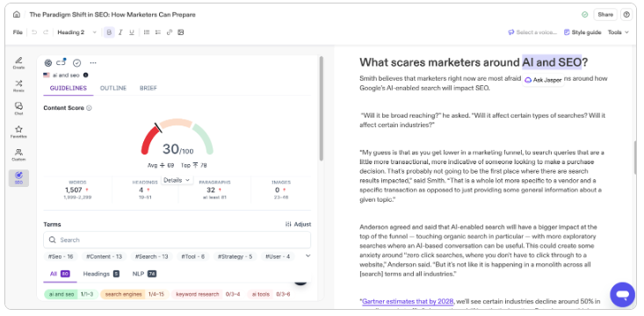This screenshot has width=644, height=316.
Task: Click the US flag beside ai and seo
Action: [47, 75]
